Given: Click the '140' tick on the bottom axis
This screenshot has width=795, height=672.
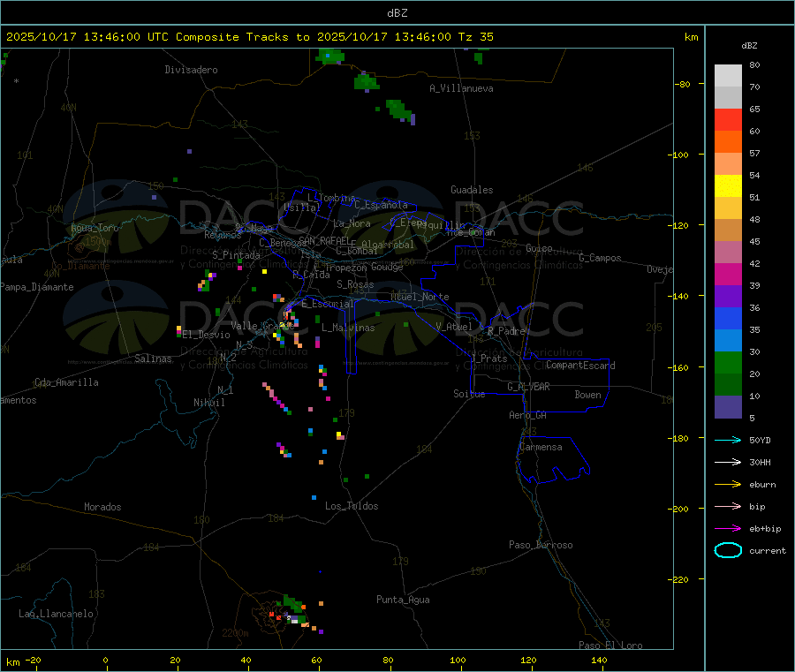Looking at the screenshot, I should point(599,660).
